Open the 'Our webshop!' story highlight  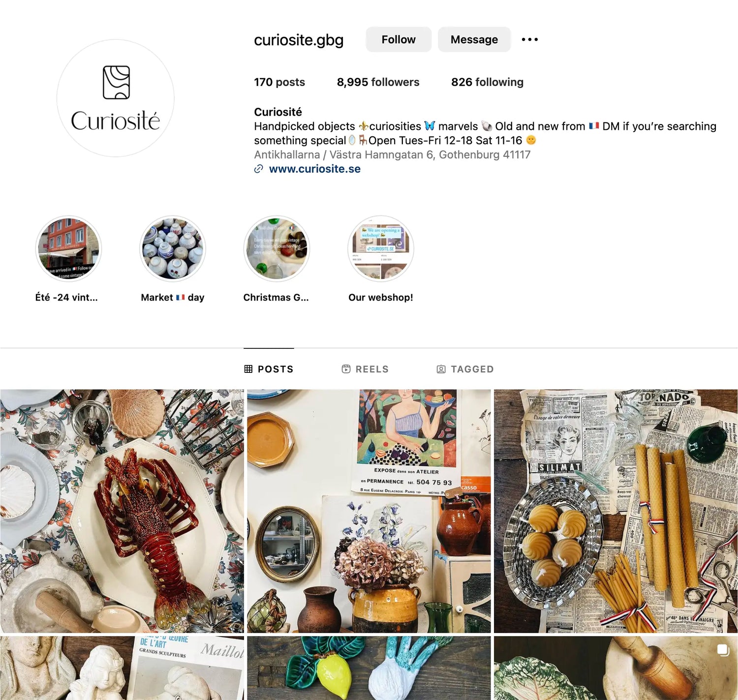381,248
